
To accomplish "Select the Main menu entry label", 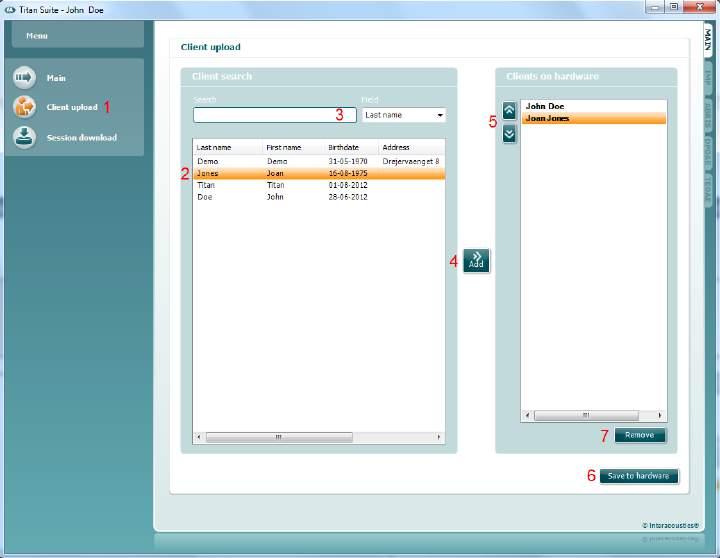I will click(x=56, y=78).
